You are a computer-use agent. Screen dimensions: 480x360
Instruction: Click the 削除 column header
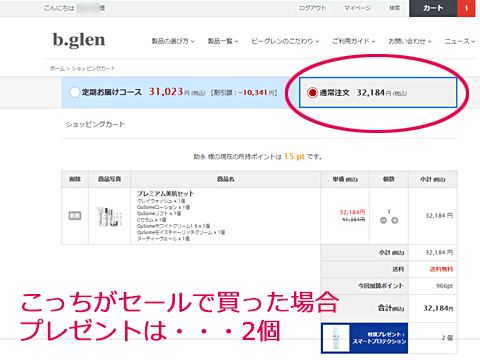75,179
